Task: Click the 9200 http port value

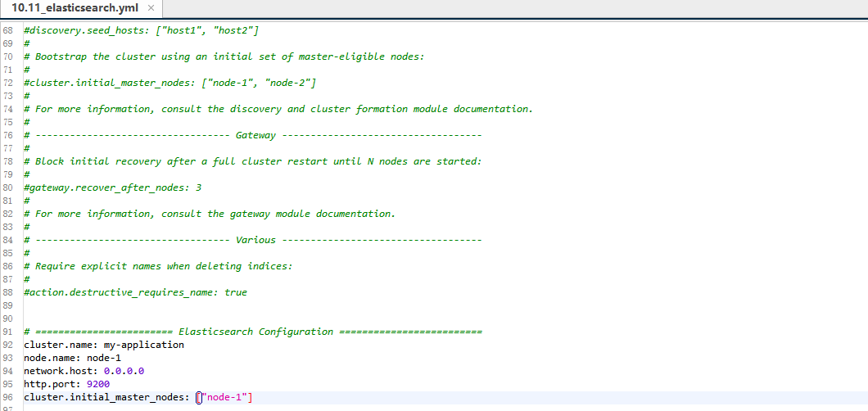Action: pyautogui.click(x=98, y=385)
